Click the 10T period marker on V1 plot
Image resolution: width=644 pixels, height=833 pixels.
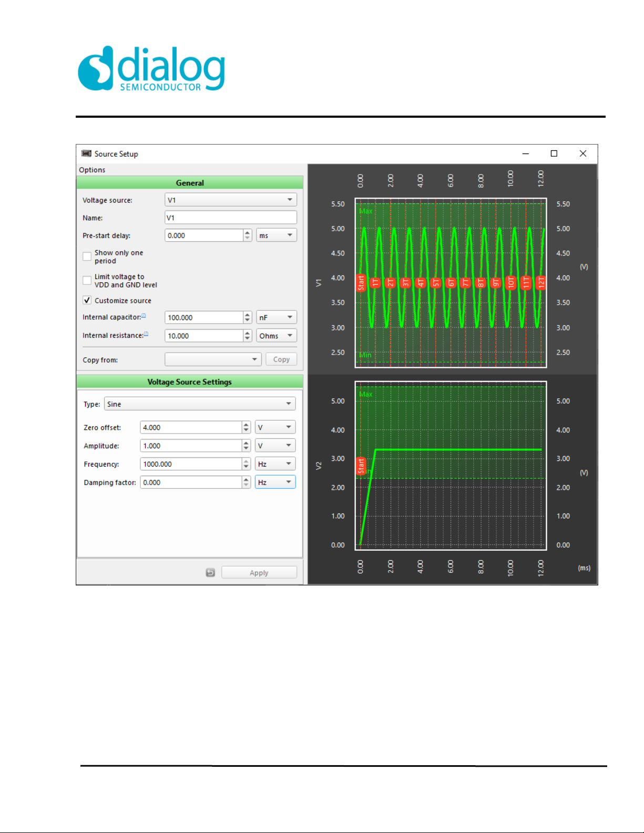[510, 283]
